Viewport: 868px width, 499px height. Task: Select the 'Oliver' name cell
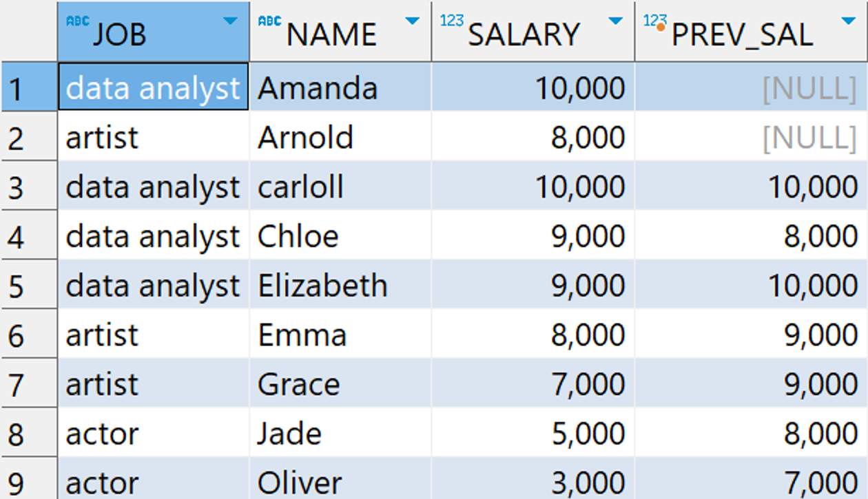pos(340,479)
